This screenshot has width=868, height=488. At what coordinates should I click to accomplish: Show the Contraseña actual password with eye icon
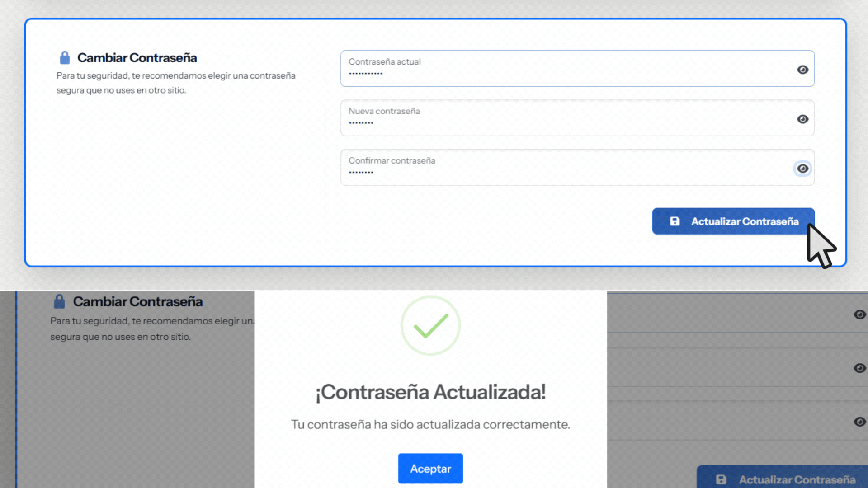click(802, 70)
